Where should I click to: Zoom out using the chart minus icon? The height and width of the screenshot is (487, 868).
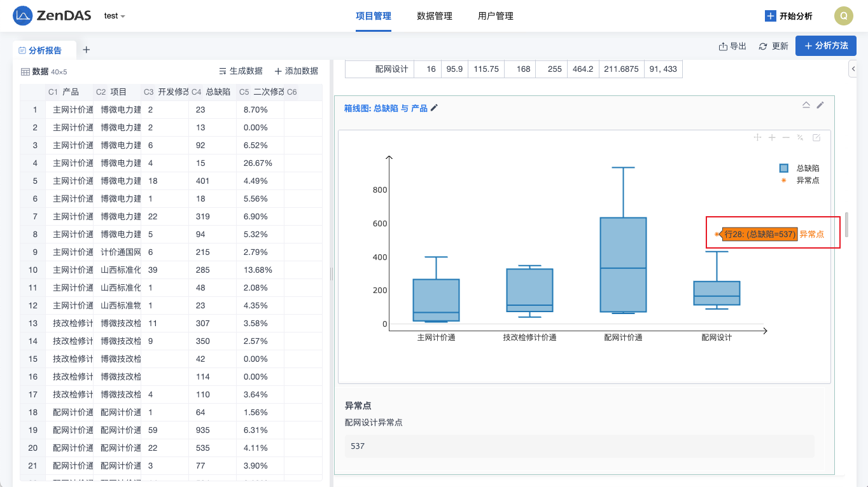[x=786, y=137]
